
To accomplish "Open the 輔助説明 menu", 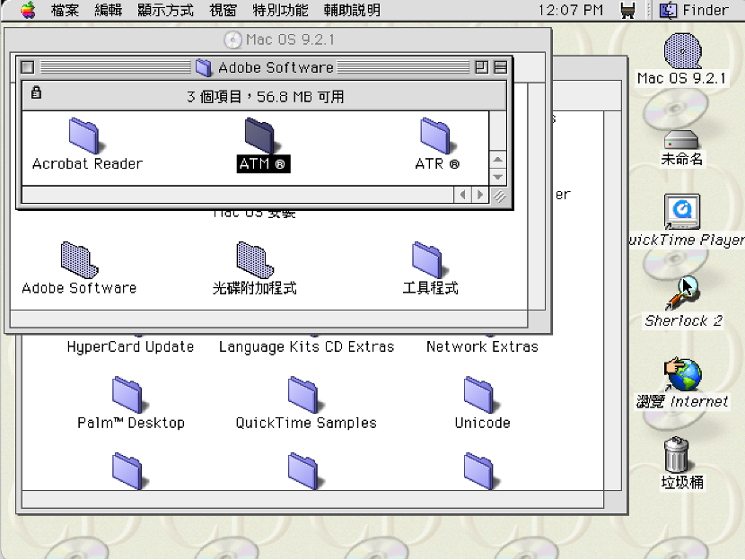I will [352, 10].
